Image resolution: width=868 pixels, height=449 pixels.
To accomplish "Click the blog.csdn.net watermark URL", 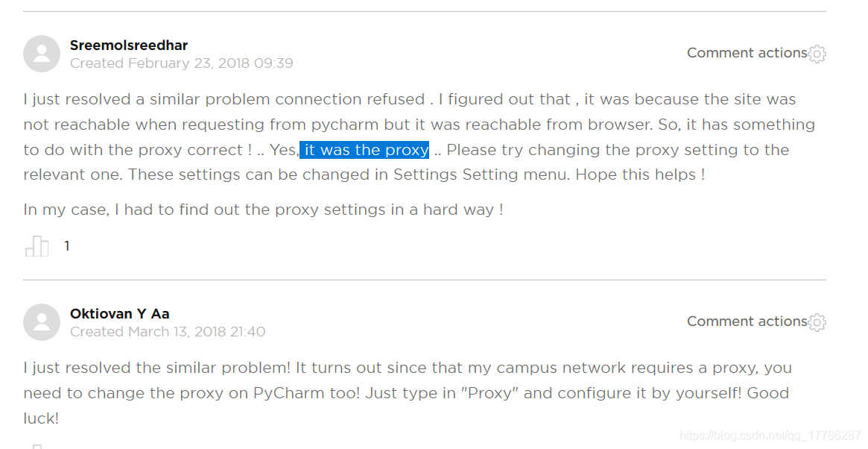I will pos(770,436).
